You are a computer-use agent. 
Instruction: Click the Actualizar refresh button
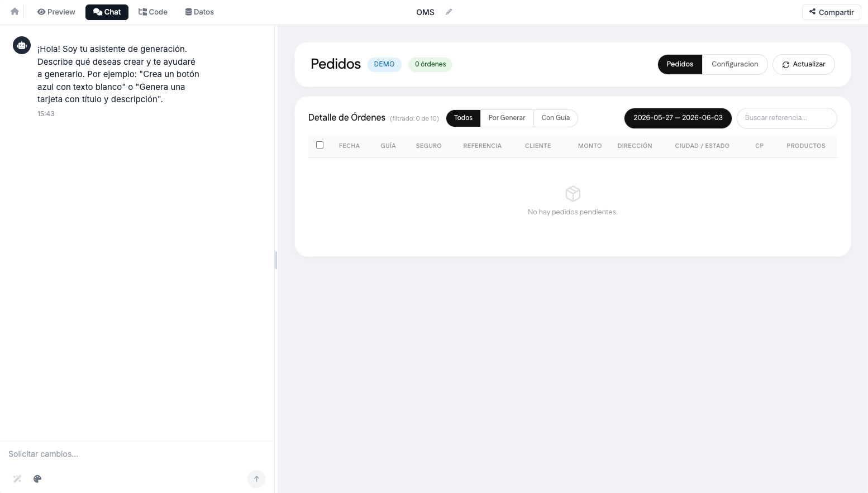coord(803,64)
